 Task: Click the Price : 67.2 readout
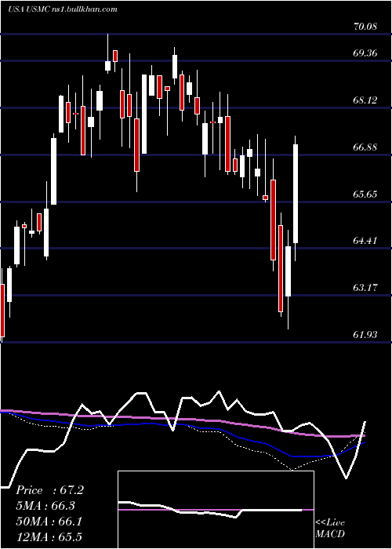pyautogui.click(x=49, y=490)
